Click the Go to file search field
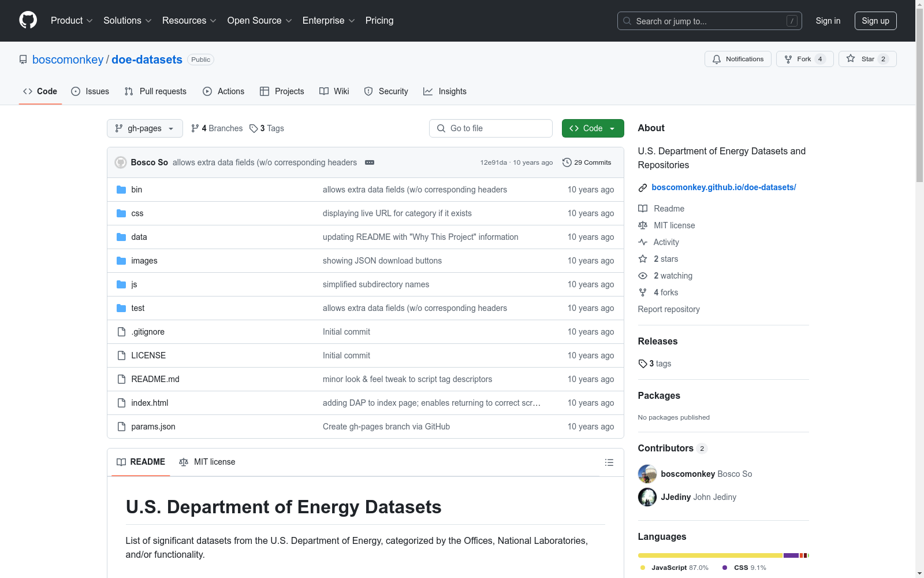This screenshot has height=578, width=924. (x=491, y=128)
